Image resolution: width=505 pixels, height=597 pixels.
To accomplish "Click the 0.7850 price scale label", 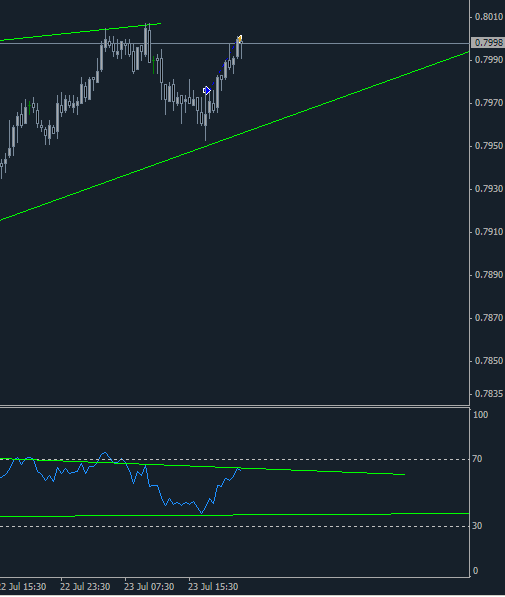I will click(x=489, y=361).
